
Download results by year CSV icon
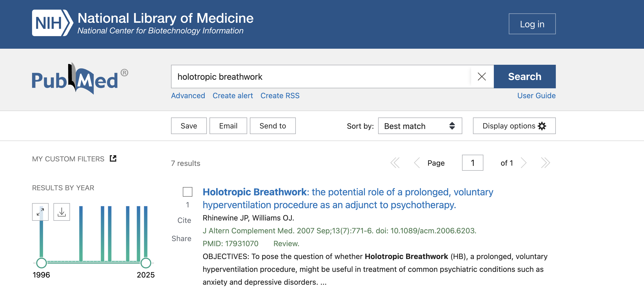click(x=62, y=212)
